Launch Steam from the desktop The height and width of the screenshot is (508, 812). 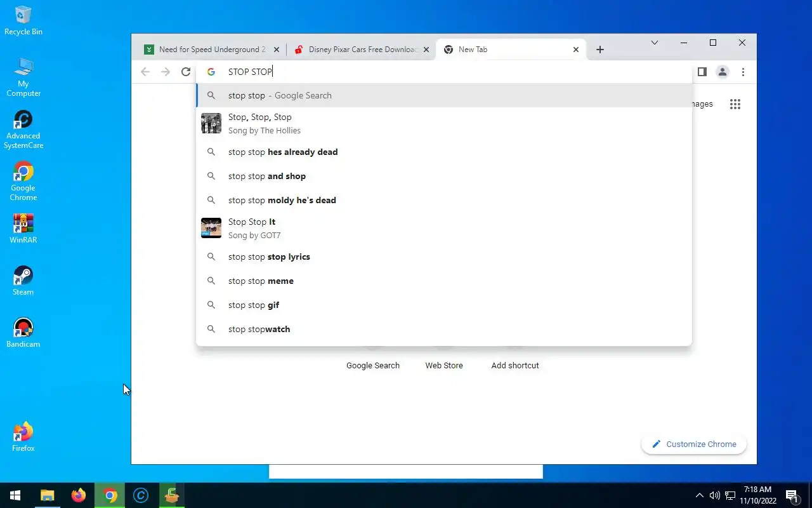coord(23,280)
